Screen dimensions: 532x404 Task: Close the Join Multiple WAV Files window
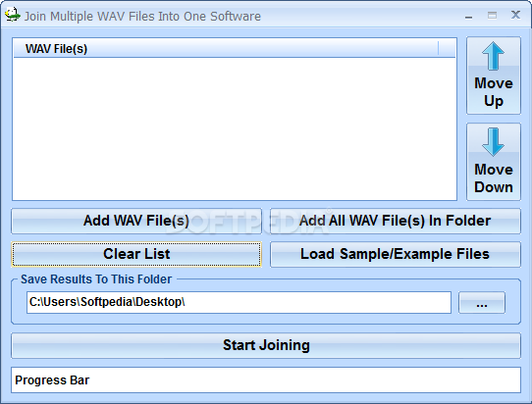[515, 15]
